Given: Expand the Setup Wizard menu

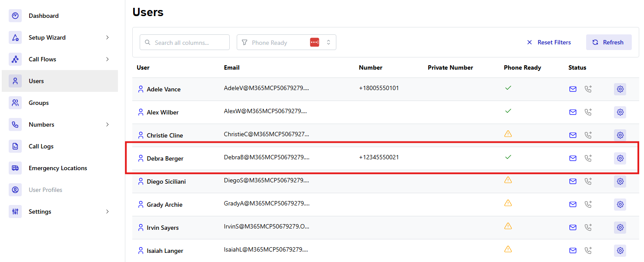Looking at the screenshot, I should click(x=107, y=37).
